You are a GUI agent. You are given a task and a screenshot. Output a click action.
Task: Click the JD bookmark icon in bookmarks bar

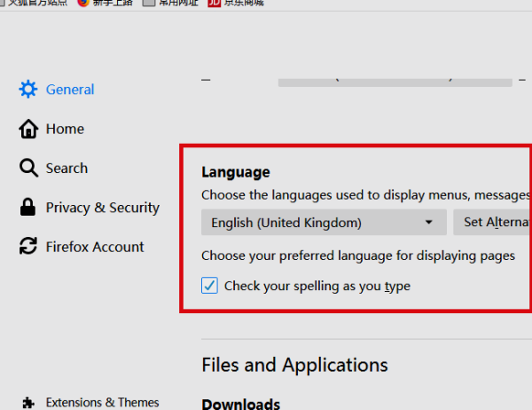pyautogui.click(x=215, y=3)
